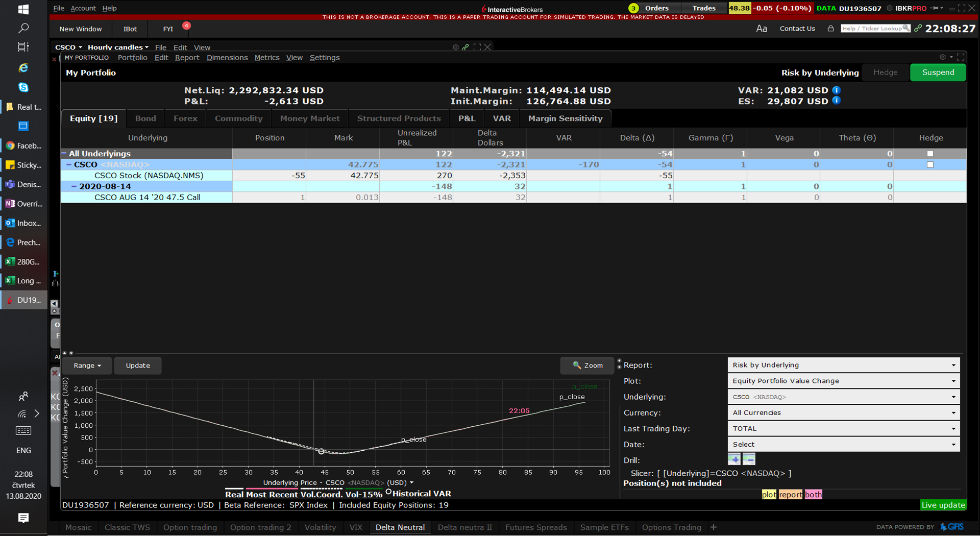
Task: Open Risk Navigator settings gear icon
Action: [x=943, y=57]
